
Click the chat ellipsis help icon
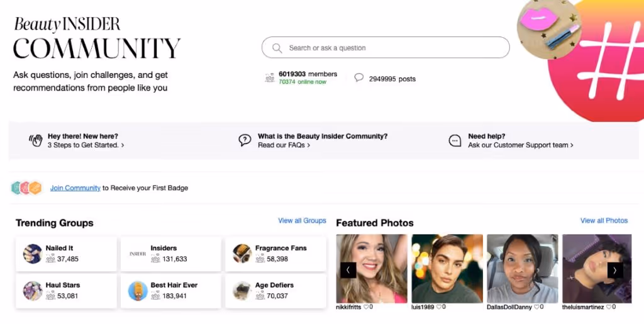455,140
